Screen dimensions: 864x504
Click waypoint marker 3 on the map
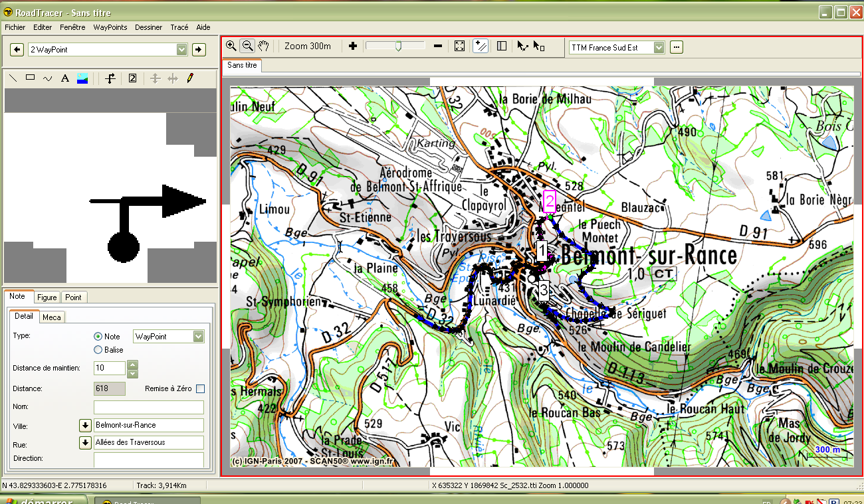coord(544,290)
